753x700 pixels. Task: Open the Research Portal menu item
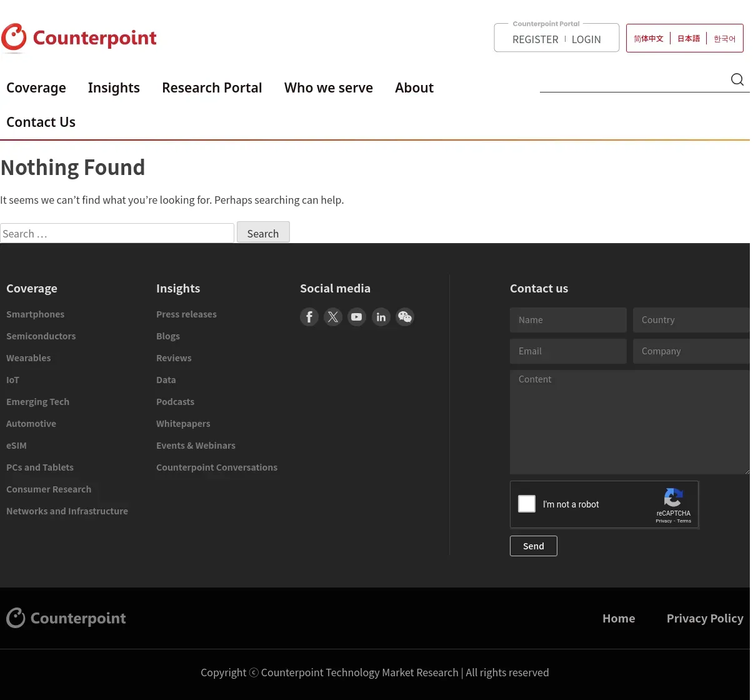[x=212, y=87]
